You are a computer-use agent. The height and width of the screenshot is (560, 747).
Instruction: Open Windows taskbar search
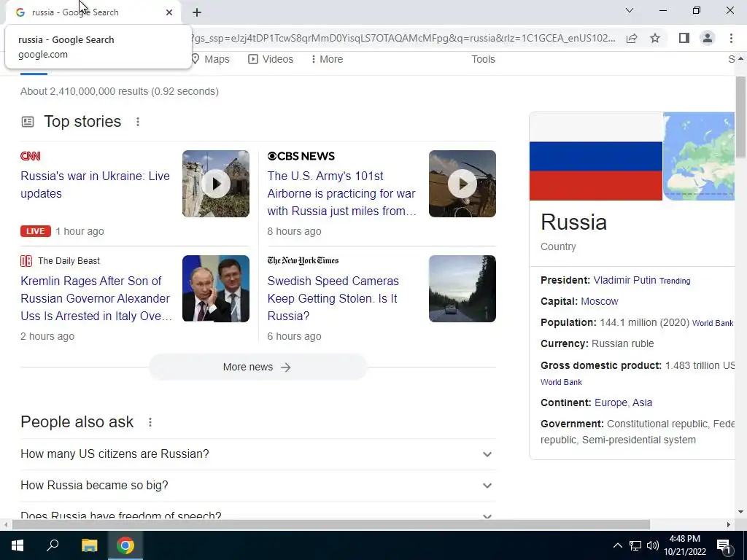[x=53, y=545]
